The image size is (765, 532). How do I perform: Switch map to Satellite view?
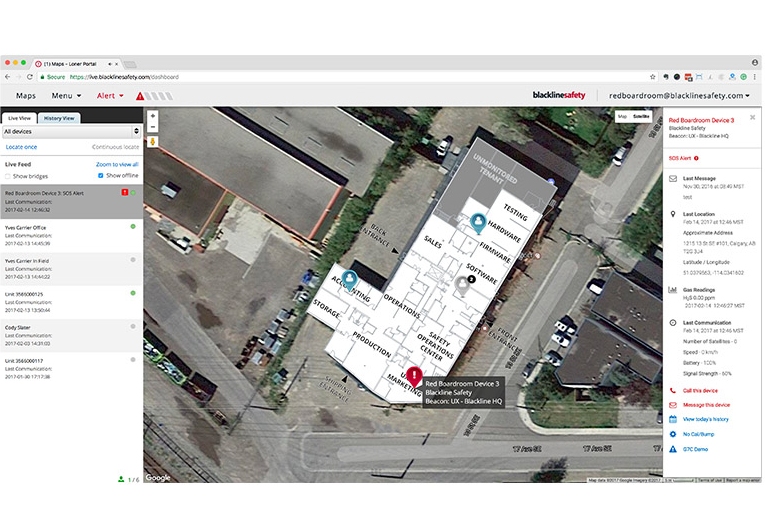[x=641, y=116]
